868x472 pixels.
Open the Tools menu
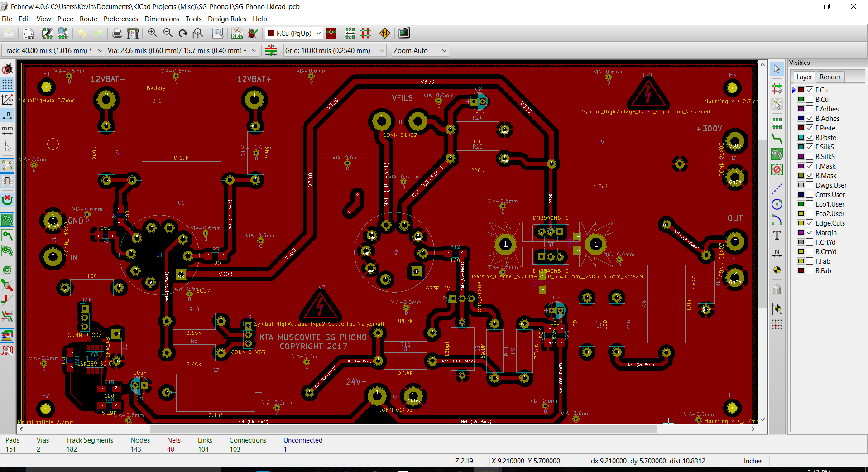point(193,19)
